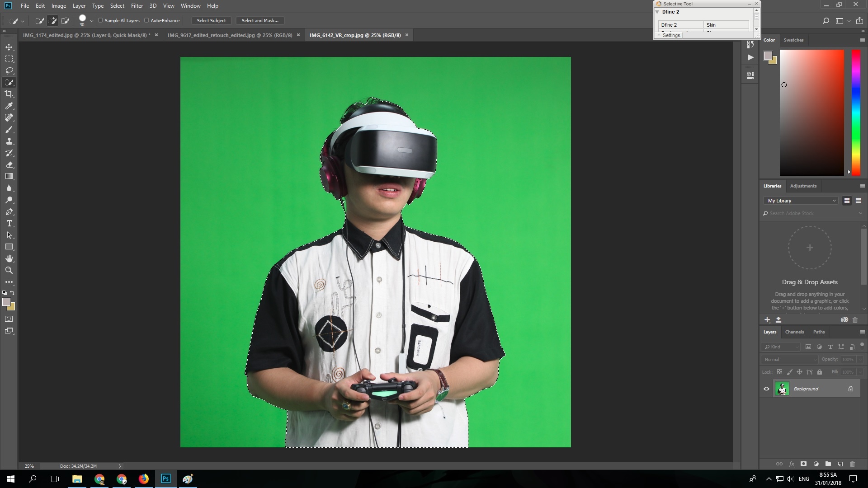Select the Clone Stamp tool
Image resolution: width=868 pixels, height=488 pixels.
(x=9, y=141)
